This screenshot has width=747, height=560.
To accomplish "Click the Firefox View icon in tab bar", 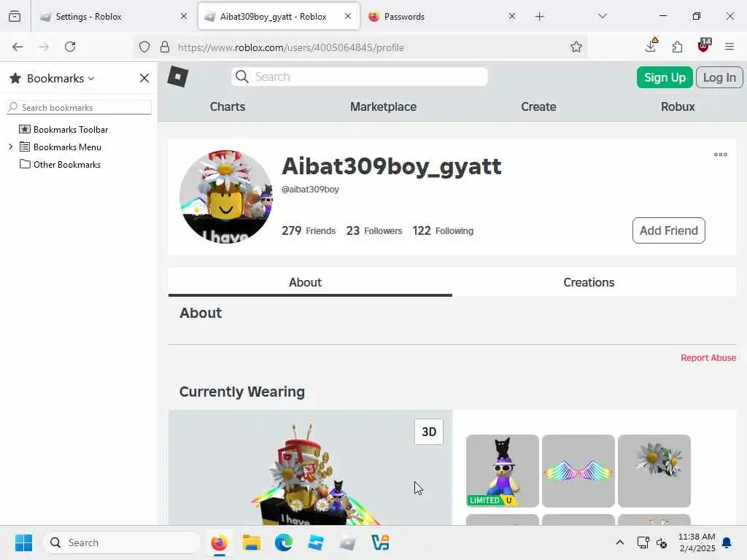I will pos(15,17).
